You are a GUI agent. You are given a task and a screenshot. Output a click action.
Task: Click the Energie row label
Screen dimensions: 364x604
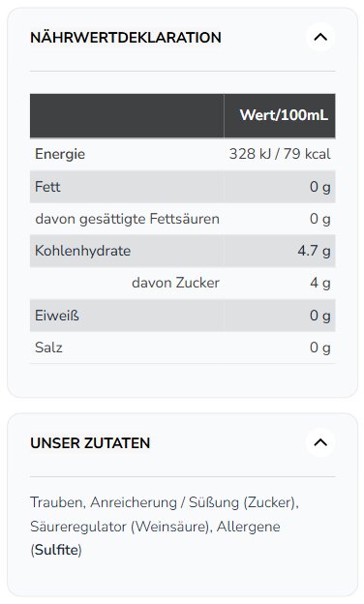60,154
